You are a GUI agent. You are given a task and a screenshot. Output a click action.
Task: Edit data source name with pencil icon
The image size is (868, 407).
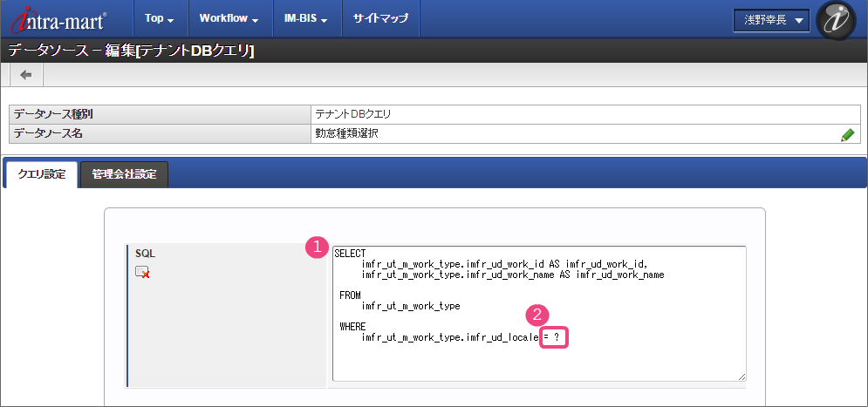[847, 134]
